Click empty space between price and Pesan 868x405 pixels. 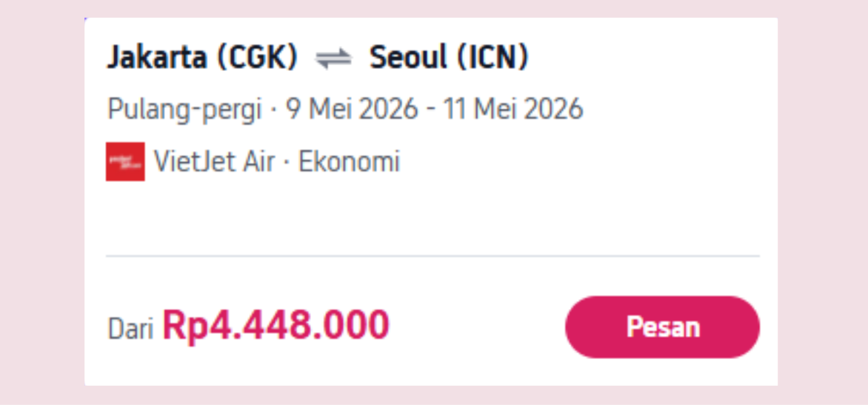tap(477, 327)
